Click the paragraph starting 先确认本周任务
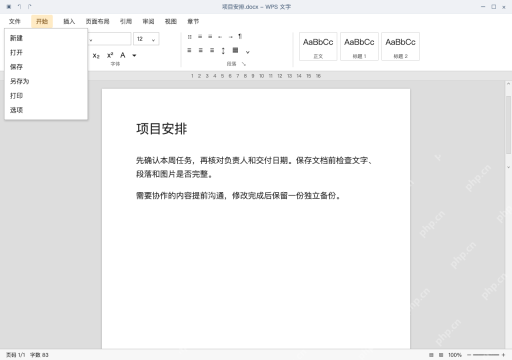Viewport: 512px width, 360px height. [x=255, y=167]
